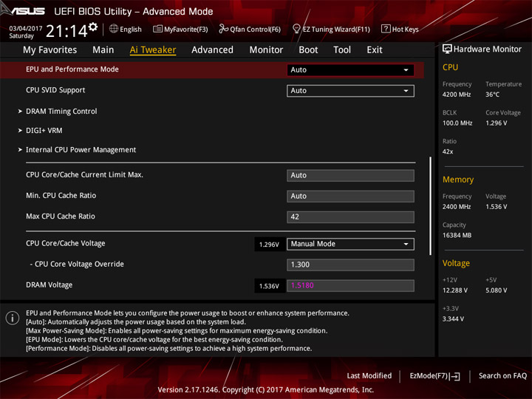The image size is (532, 399).
Task: Open EPU and Performance Mode dropdown
Action: [350, 70]
